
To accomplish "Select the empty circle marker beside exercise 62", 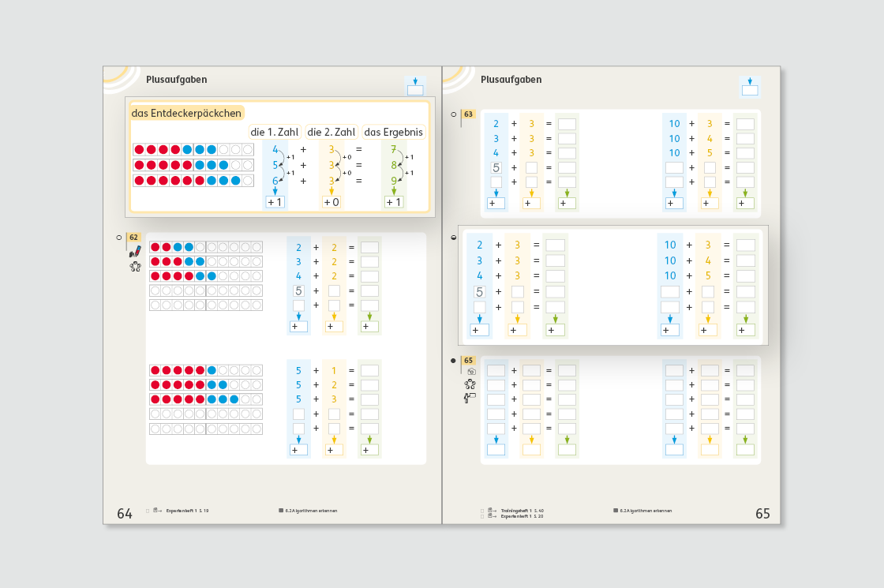I will pos(119,238).
